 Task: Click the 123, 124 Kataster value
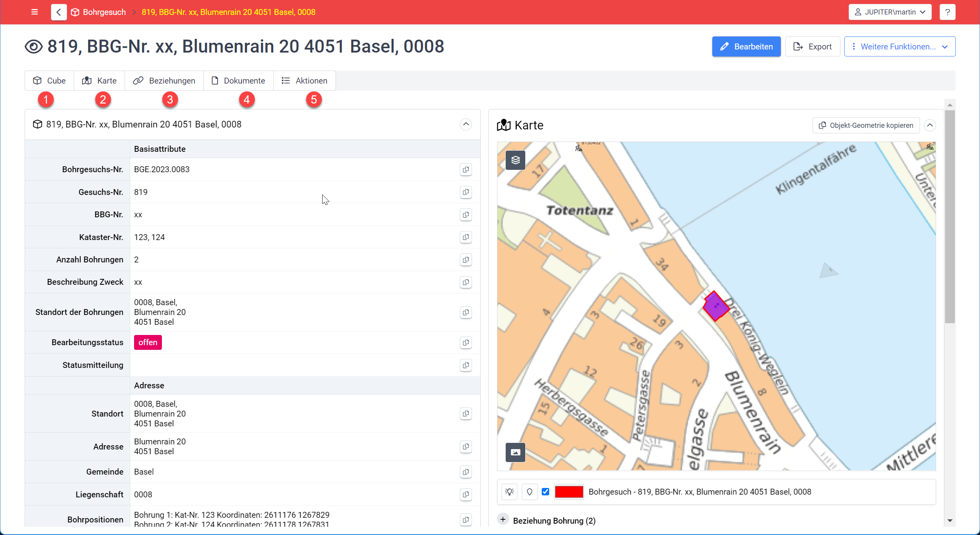pyautogui.click(x=149, y=237)
